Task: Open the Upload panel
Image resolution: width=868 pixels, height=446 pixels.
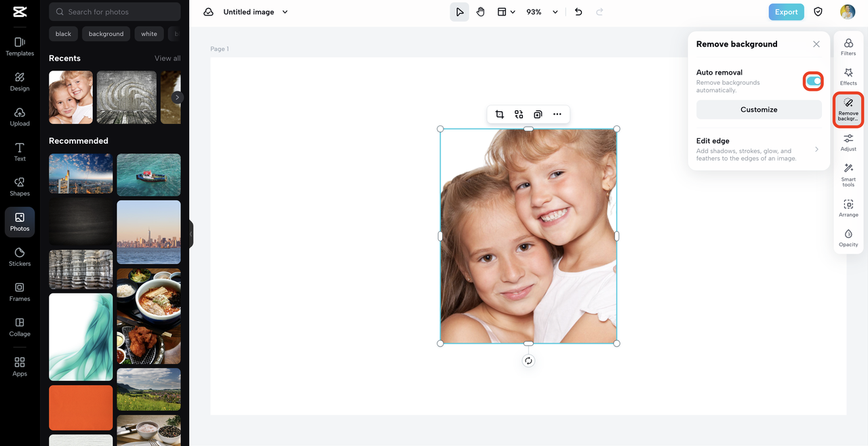Action: 20,117
